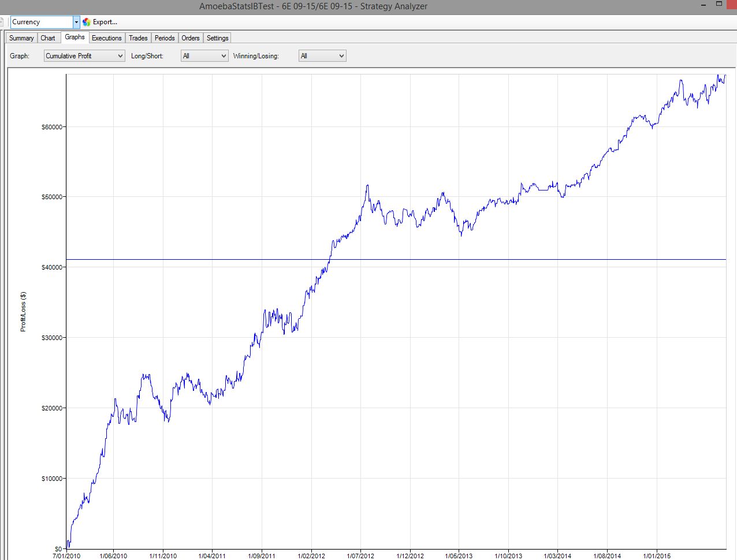Open the Winning/Losing filter dropdown
Image resolution: width=737 pixels, height=560 pixels.
click(x=322, y=56)
